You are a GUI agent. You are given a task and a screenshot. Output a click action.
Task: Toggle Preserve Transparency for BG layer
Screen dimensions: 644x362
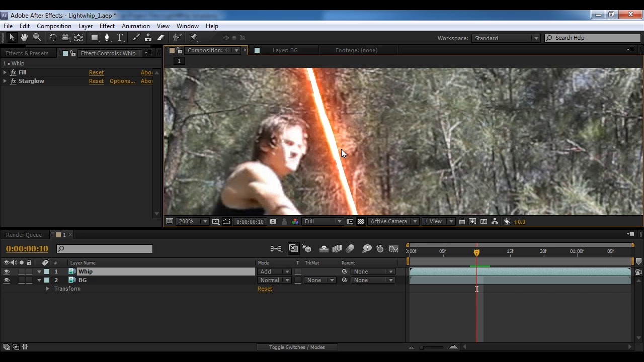298,280
